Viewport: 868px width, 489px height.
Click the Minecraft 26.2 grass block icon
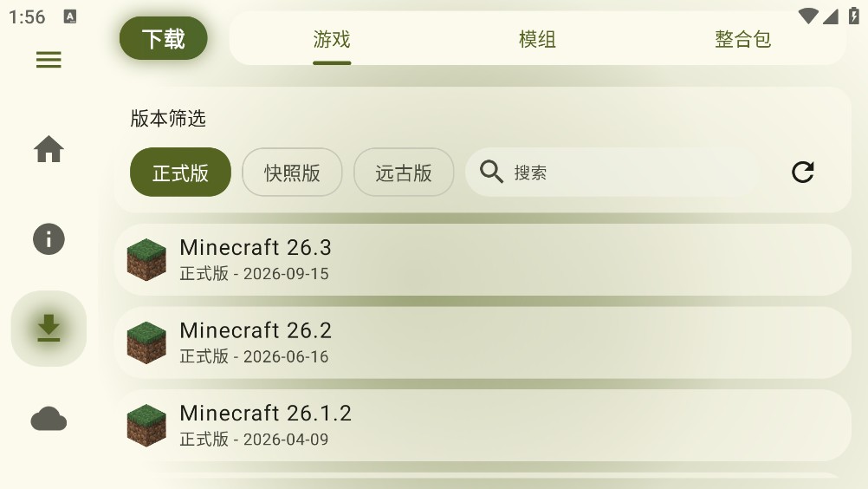click(x=146, y=342)
